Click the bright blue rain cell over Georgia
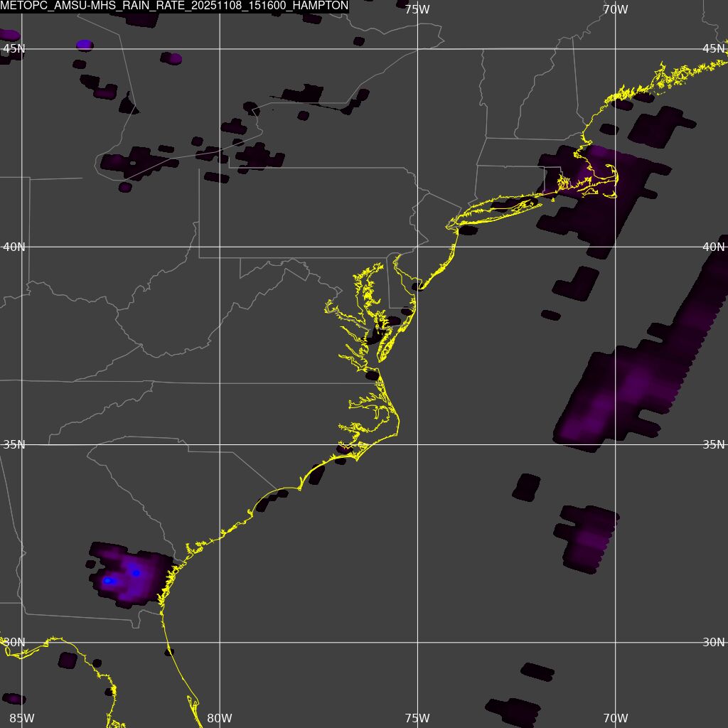The width and height of the screenshot is (728, 728). click(135, 572)
